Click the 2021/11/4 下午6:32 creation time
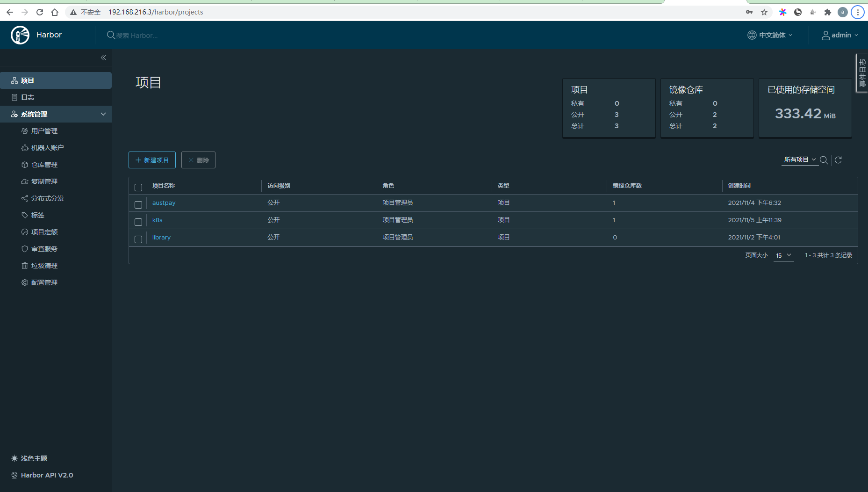Viewport: 868px width, 492px height. coord(754,203)
